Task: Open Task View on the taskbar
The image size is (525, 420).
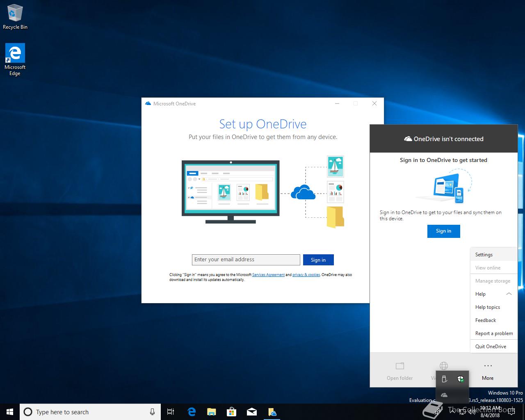Action: [x=171, y=412]
